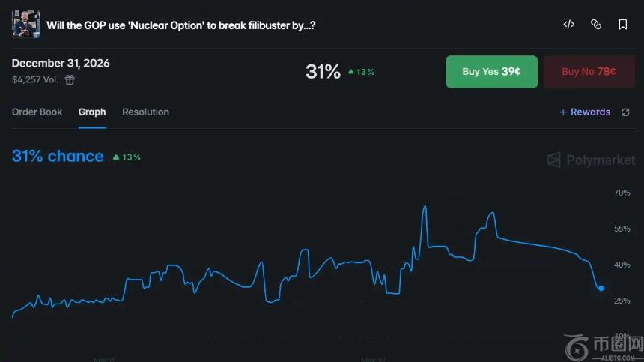Click the 'Nuclear Option' market title

[x=180, y=25]
